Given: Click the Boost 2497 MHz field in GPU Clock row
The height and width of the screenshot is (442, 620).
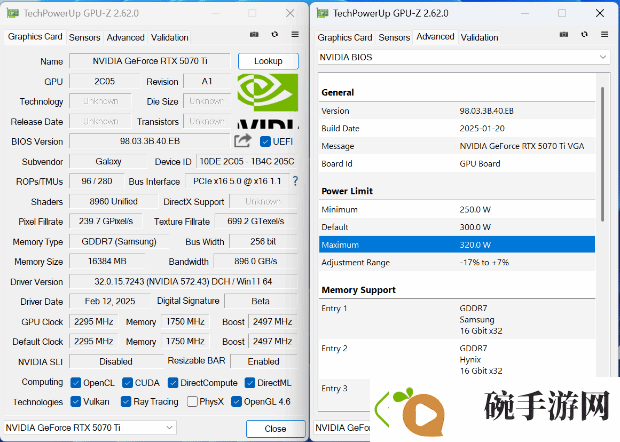Looking at the screenshot, I should pyautogui.click(x=272, y=322).
